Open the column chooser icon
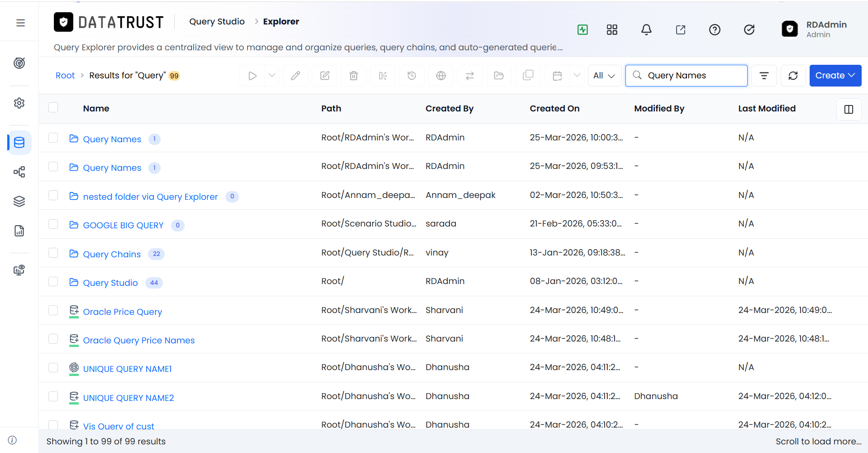Image resolution: width=868 pixels, height=453 pixels. tap(849, 109)
